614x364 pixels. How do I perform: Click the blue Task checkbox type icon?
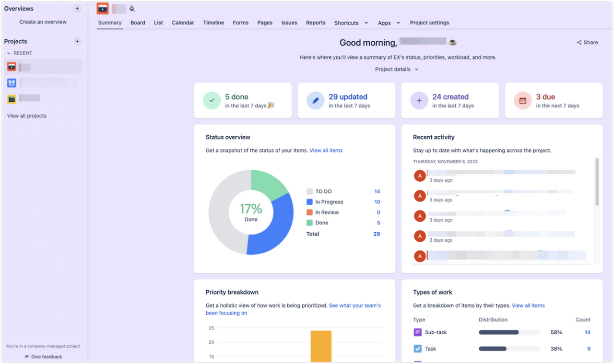pyautogui.click(x=417, y=349)
